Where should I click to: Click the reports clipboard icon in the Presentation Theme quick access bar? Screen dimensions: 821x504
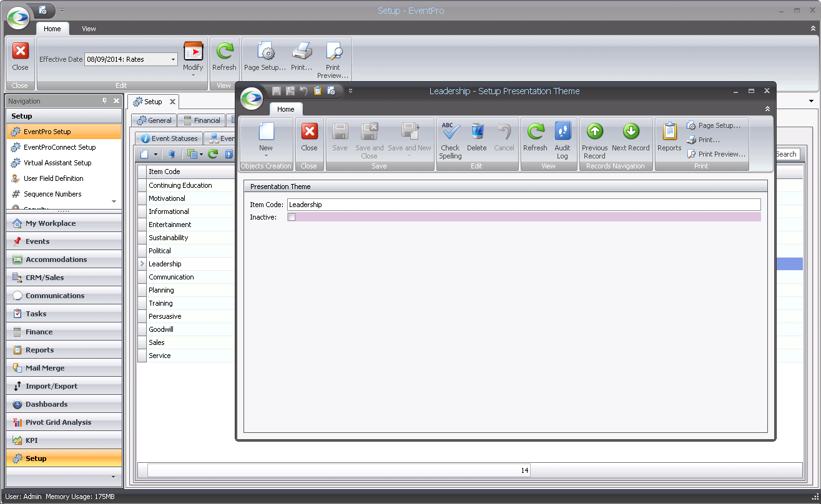(x=318, y=91)
